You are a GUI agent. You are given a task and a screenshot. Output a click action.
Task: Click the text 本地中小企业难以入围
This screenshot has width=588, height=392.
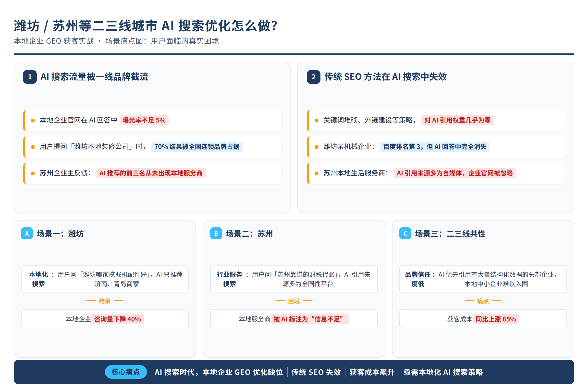496,284
